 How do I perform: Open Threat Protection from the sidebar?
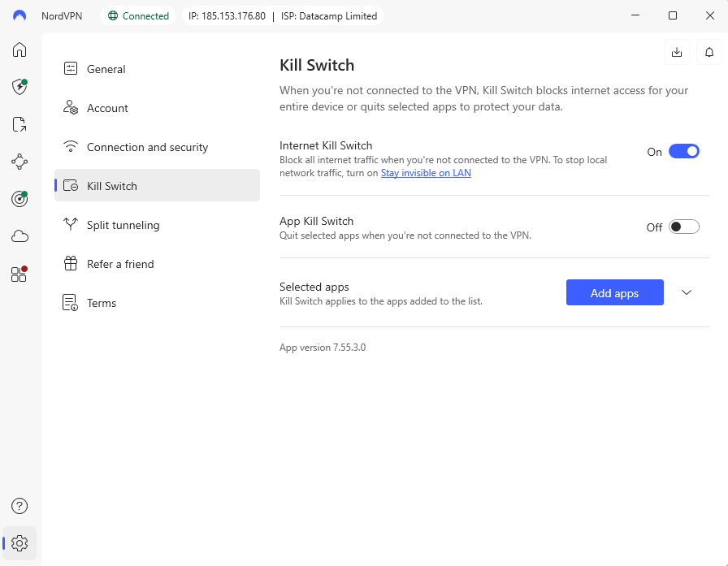coord(19,87)
